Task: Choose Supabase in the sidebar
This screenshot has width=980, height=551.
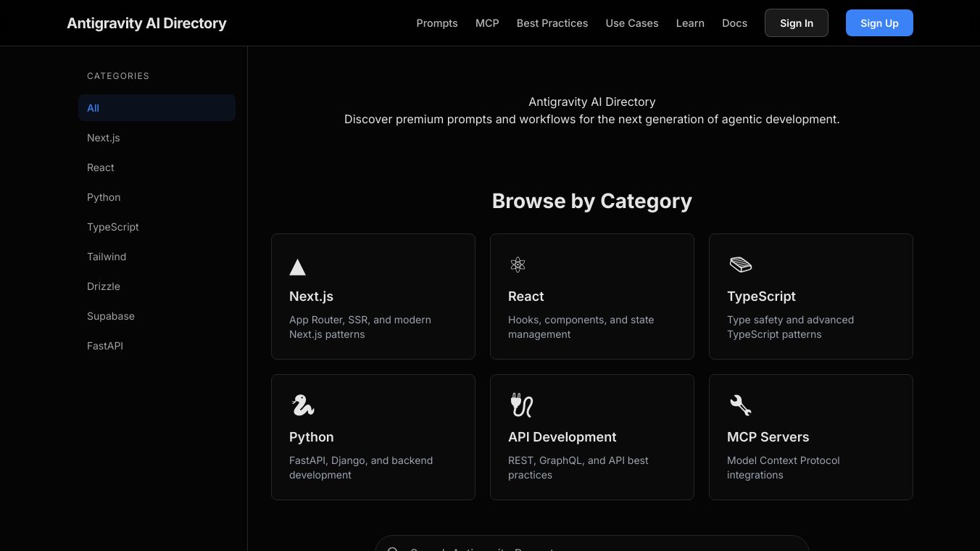Action: [x=111, y=316]
